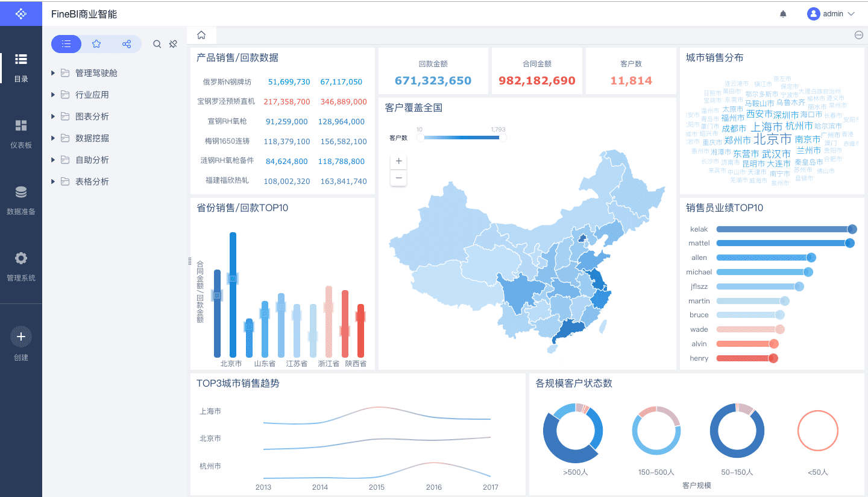Expand the 管理驾驶舱 folder arrow
Screen dimensions: 868x497
point(53,73)
